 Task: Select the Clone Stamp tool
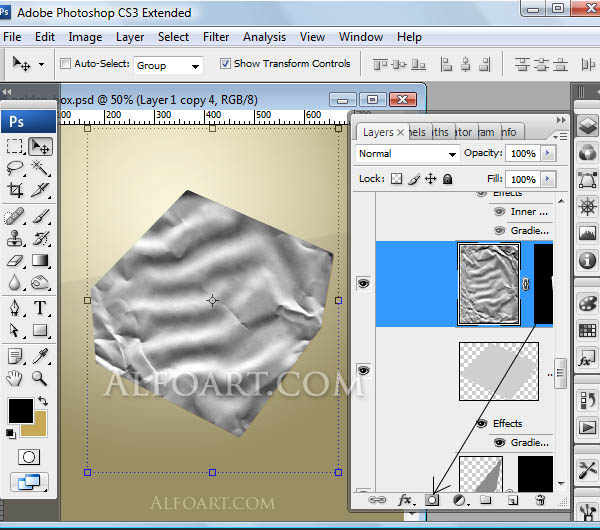click(x=15, y=238)
